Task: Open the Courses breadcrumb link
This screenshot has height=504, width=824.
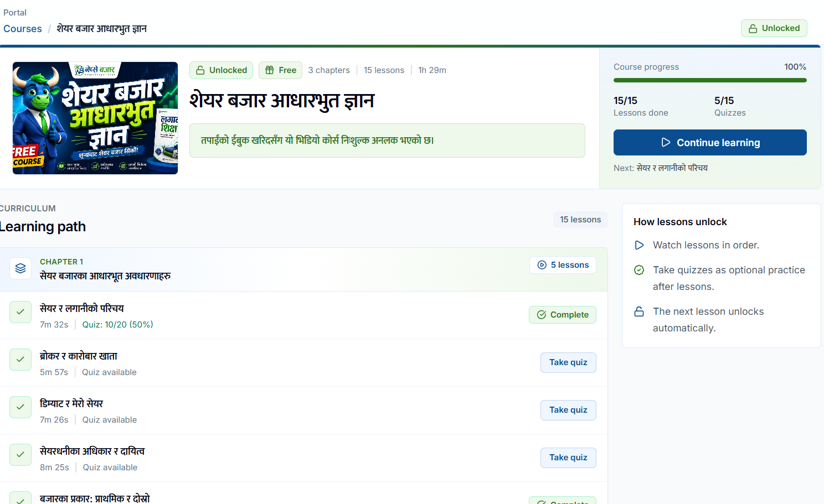Action: point(23,29)
